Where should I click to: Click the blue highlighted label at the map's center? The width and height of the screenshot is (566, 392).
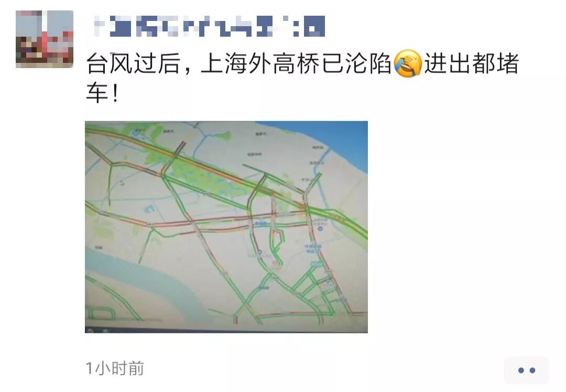tap(261, 224)
